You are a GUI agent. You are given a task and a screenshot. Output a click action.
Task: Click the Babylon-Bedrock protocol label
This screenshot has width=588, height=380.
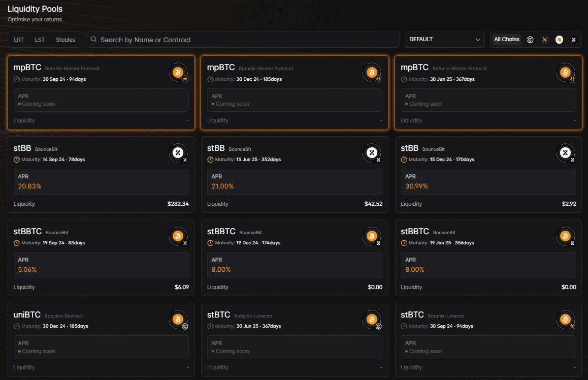64,316
